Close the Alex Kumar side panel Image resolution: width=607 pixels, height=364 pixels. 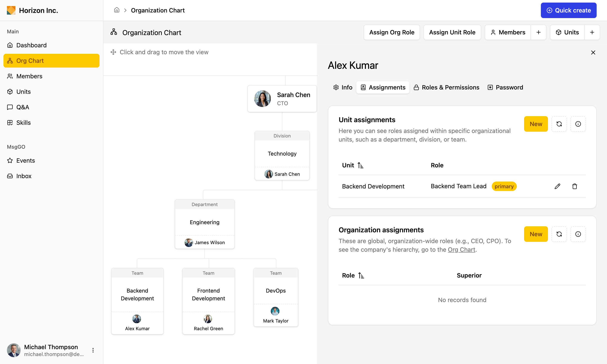click(x=593, y=52)
